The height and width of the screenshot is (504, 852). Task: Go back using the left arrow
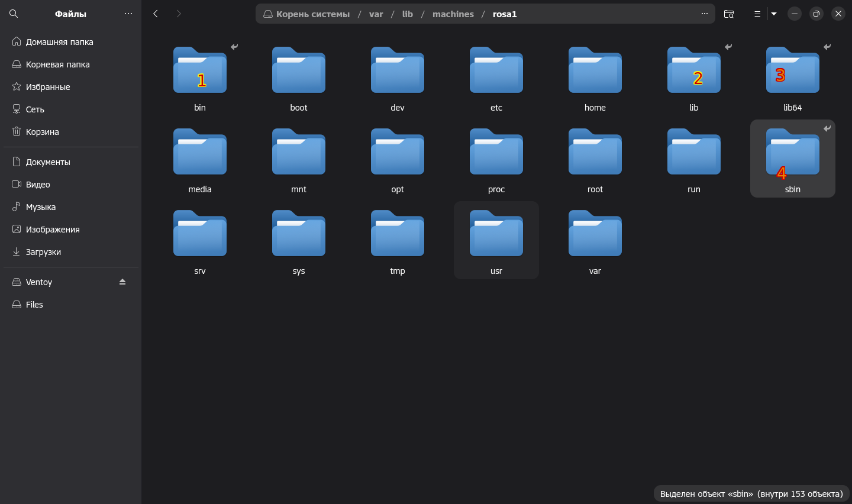tap(156, 14)
